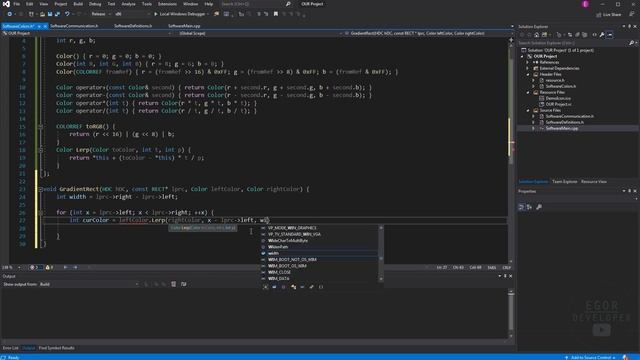Click the error count indicator below the editor
This screenshot has height=360, width=640.
34,267
